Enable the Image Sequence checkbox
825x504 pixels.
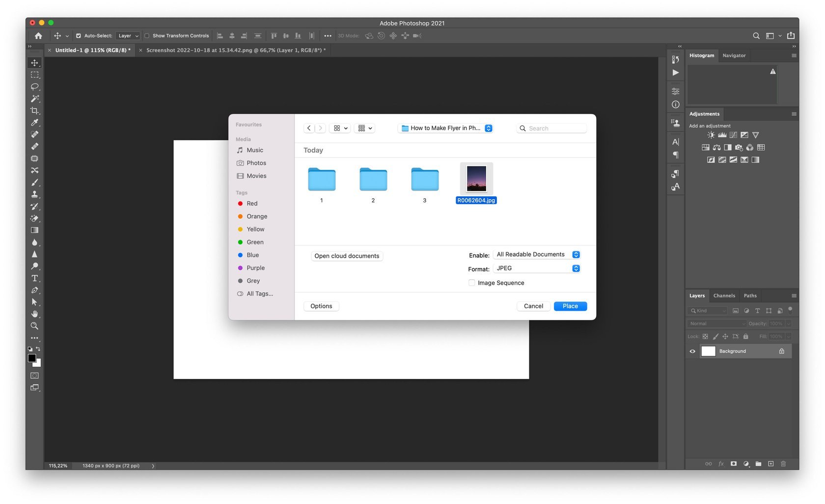pos(471,283)
